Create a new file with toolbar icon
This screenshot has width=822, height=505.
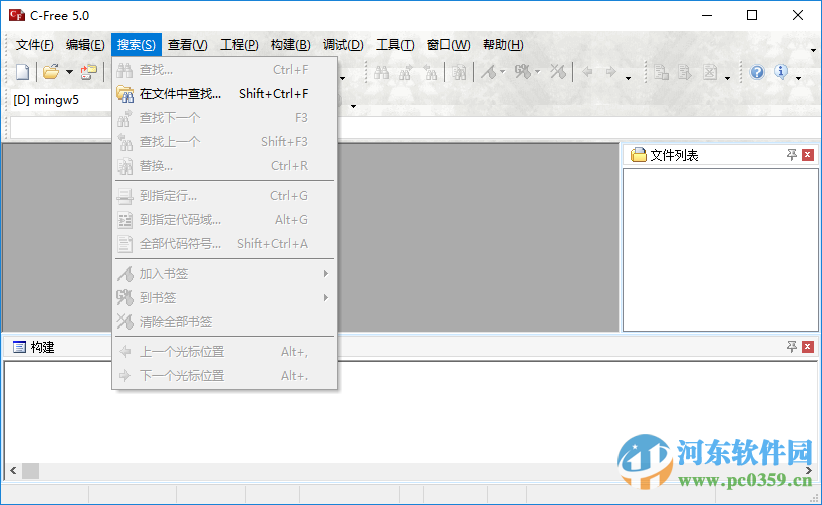pyautogui.click(x=23, y=72)
